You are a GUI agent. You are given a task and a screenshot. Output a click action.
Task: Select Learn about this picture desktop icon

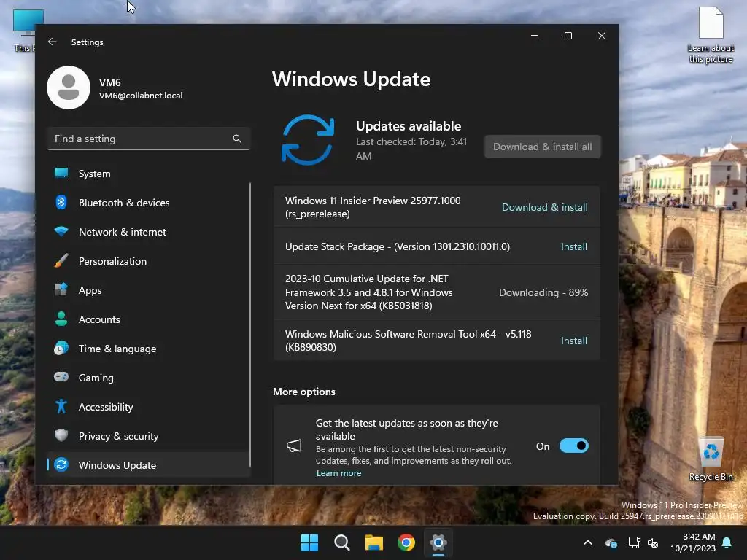point(711,35)
